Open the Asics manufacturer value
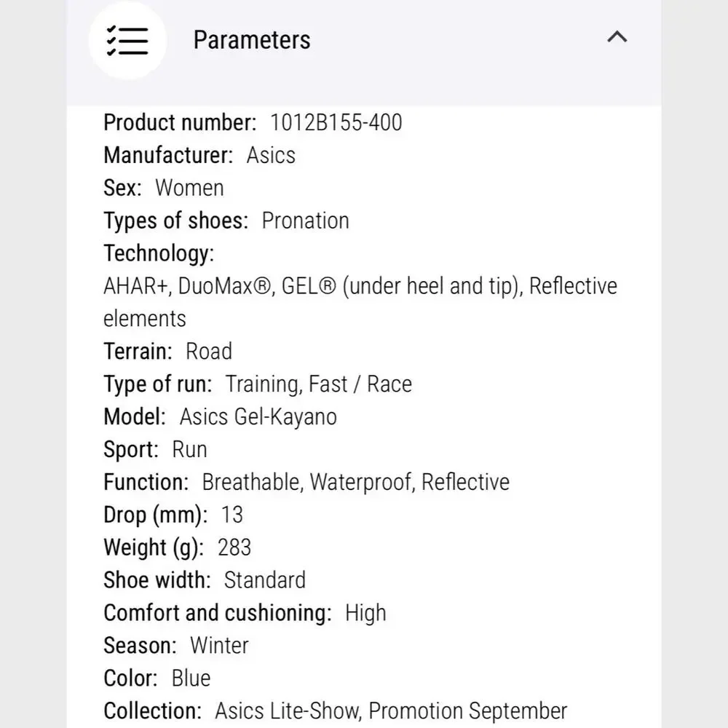The height and width of the screenshot is (728, 728). [271, 156]
